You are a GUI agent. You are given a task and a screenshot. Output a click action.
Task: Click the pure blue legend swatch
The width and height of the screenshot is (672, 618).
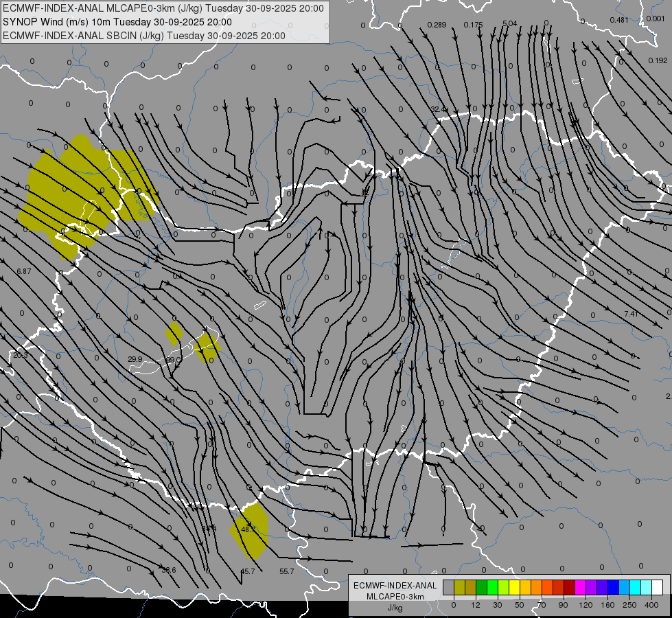pyautogui.click(x=613, y=587)
